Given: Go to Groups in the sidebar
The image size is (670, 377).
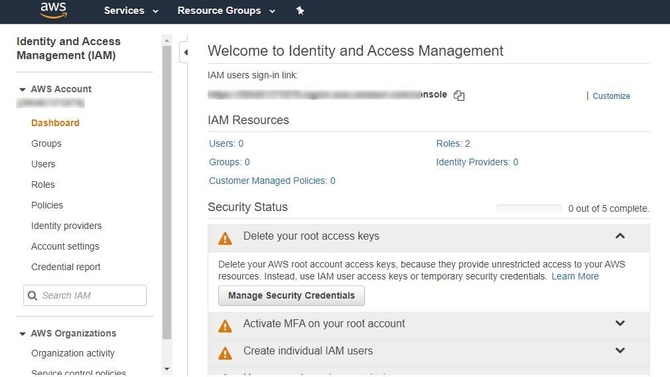Looking at the screenshot, I should 46,144.
